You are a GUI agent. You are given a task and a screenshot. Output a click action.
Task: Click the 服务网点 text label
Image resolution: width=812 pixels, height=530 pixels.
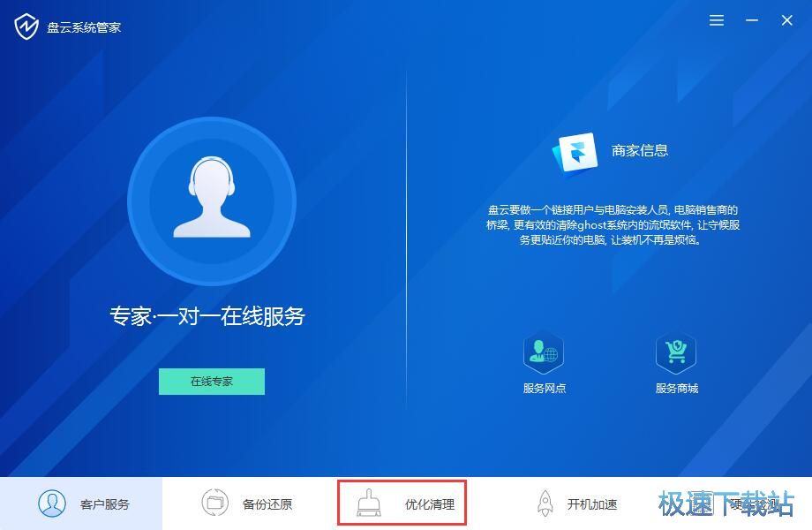(545, 390)
